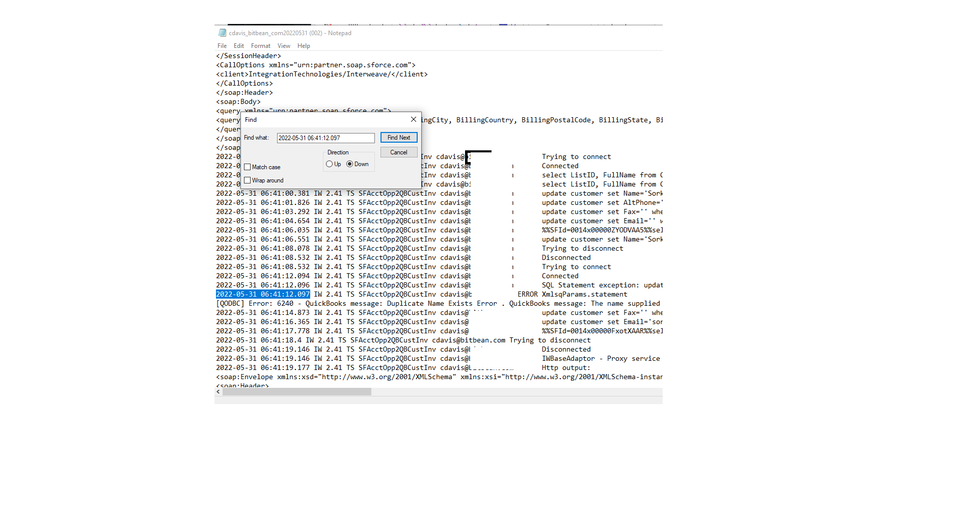Image resolution: width=980 pixels, height=530 pixels.
Task: Click the 'Http output:' log text
Action: 566,368
